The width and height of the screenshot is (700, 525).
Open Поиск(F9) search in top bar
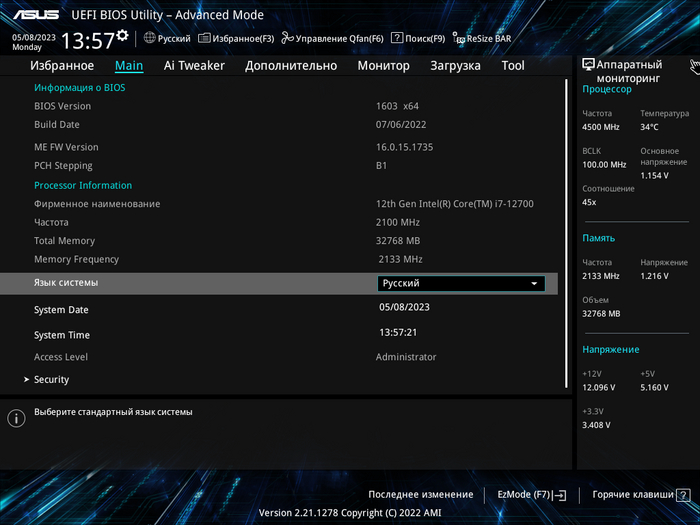click(418, 38)
